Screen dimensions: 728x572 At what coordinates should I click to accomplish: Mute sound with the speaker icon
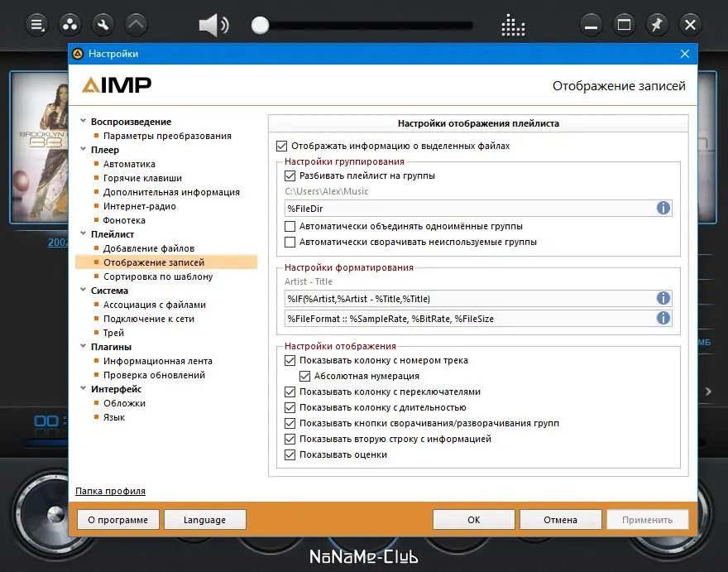coord(213,25)
